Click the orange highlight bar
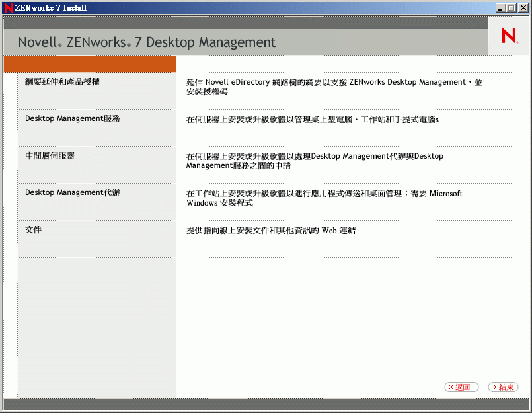The image size is (532, 413). tap(89, 63)
